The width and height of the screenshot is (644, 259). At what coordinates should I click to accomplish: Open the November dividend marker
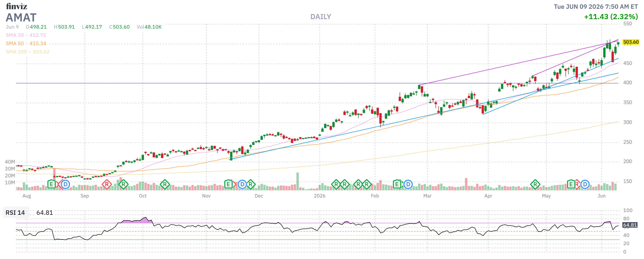(x=242, y=185)
